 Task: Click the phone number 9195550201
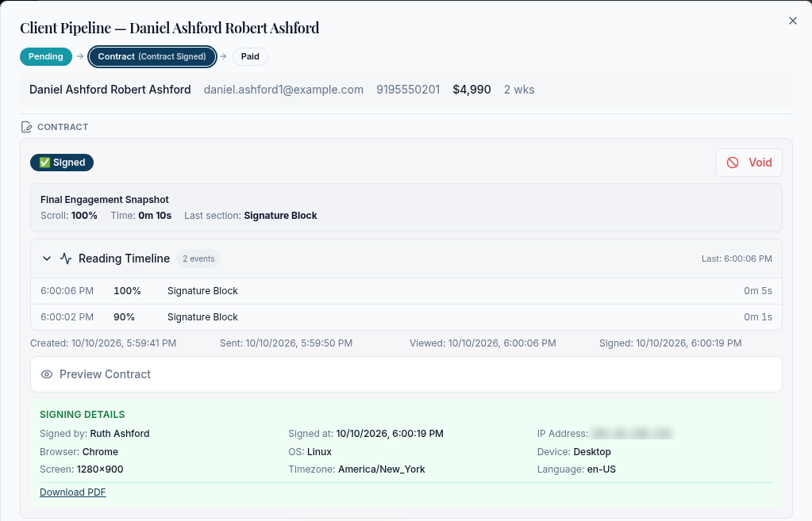(408, 90)
